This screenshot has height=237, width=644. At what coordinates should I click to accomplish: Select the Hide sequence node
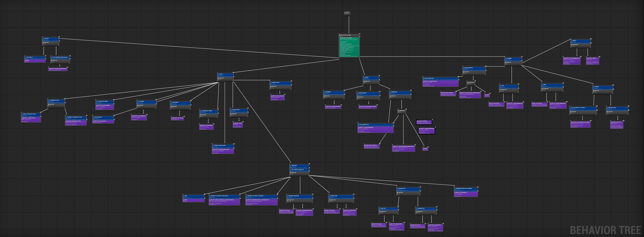point(552,87)
